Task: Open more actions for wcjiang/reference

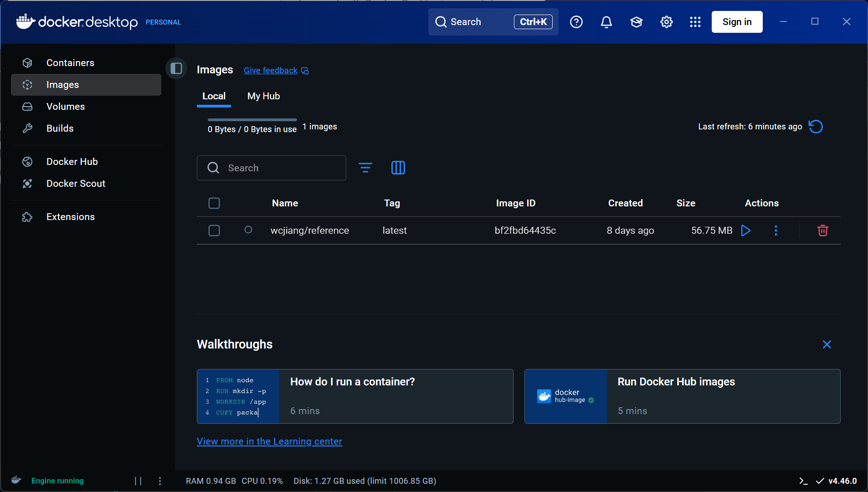Action: coord(776,231)
